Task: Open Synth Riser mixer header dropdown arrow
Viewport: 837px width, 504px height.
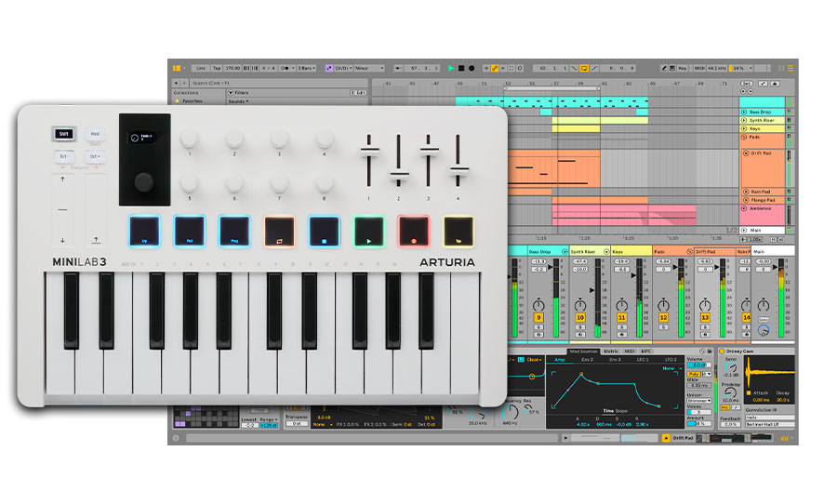Action: point(606,251)
